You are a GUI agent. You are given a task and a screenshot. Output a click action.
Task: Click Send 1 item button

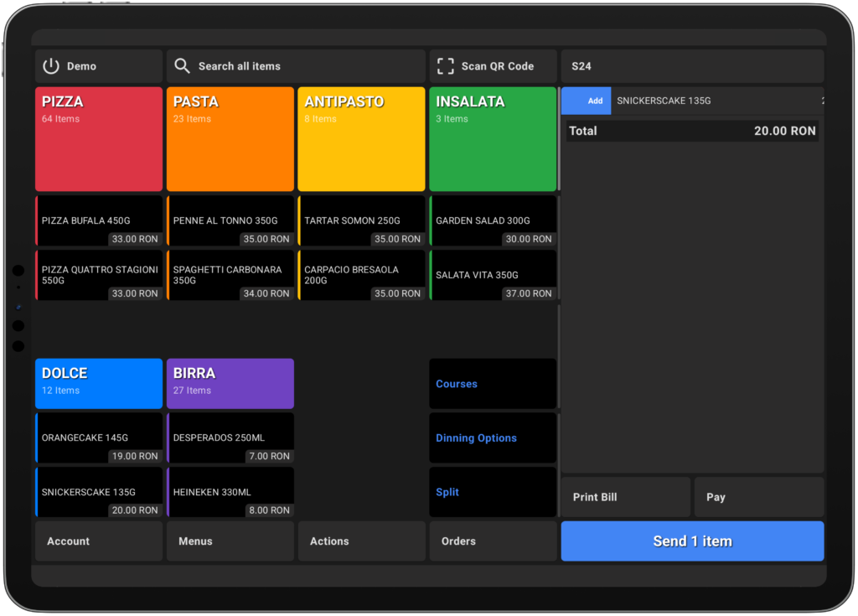(x=692, y=541)
